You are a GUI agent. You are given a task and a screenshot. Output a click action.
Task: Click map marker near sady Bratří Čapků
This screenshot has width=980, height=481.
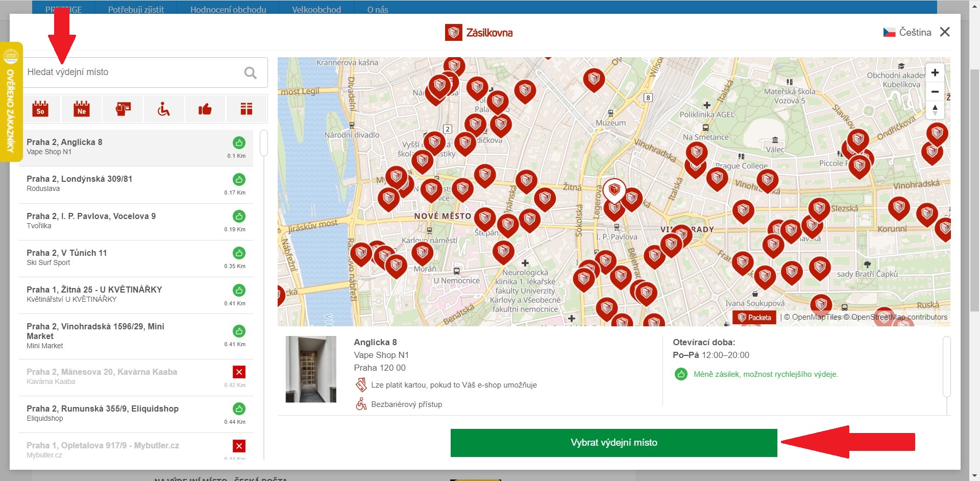820,268
